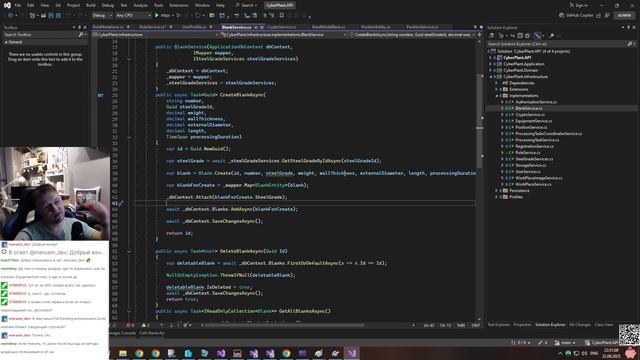Select RegistrationService.cs in Solution Explorer
Image resolution: width=640 pixels, height=360 pixels.
[x=534, y=146]
